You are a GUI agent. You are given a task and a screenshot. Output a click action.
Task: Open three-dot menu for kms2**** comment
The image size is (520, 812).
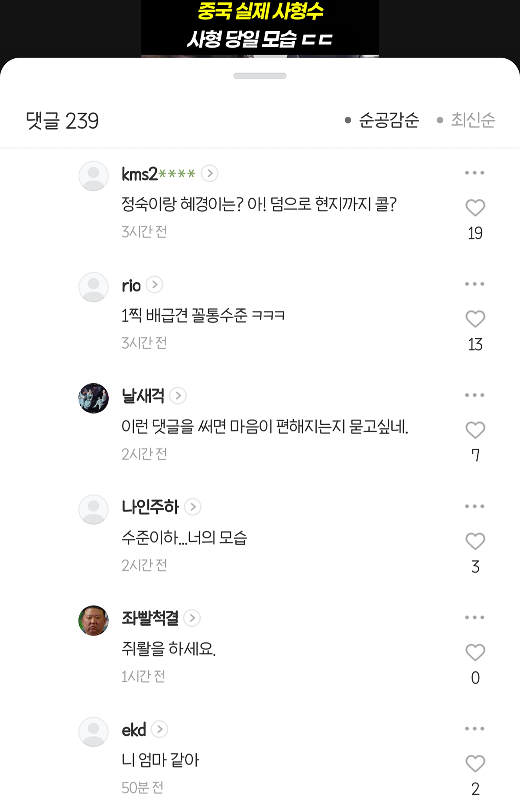pyautogui.click(x=474, y=173)
